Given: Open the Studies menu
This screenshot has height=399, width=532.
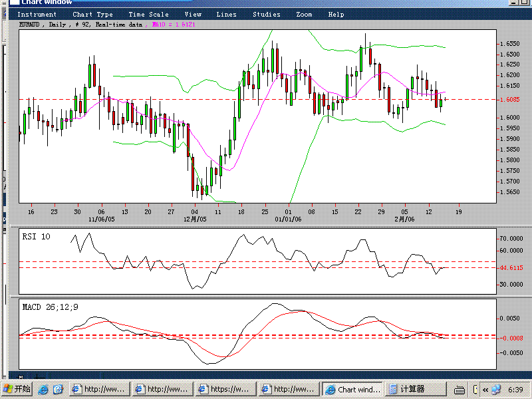Looking at the screenshot, I should [266, 14].
